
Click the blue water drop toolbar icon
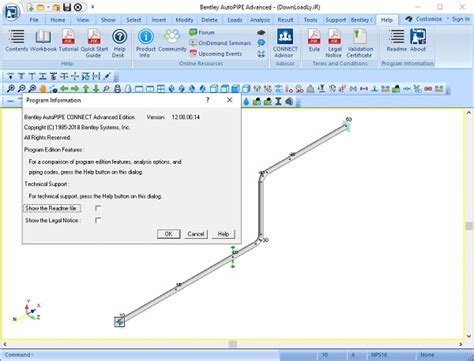246,101
